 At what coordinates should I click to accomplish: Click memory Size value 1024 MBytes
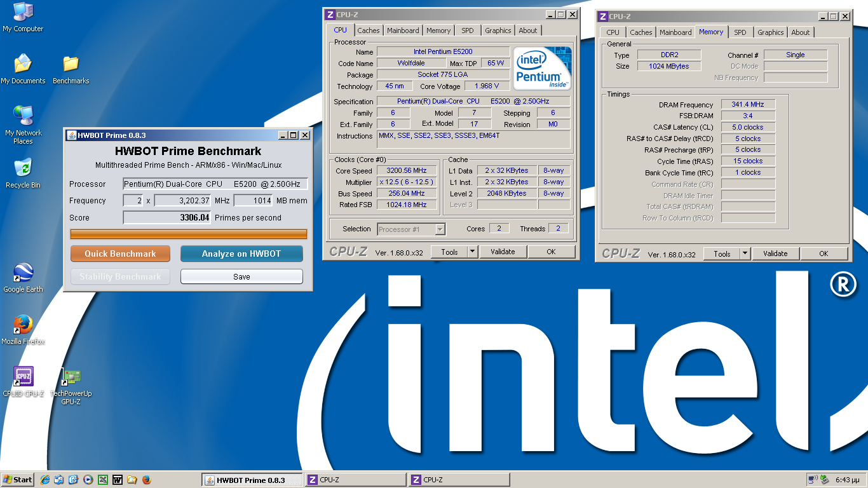[668, 66]
